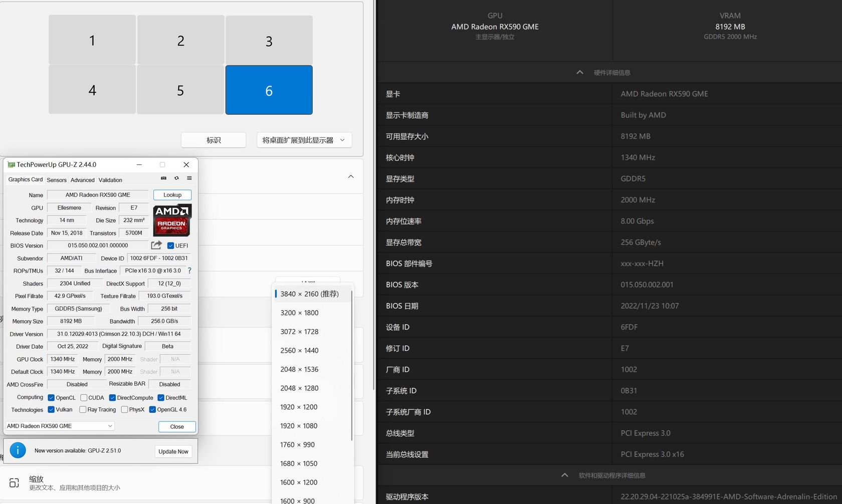The image size is (842, 504).
Task: Select display monitor 4
Action: click(x=92, y=89)
